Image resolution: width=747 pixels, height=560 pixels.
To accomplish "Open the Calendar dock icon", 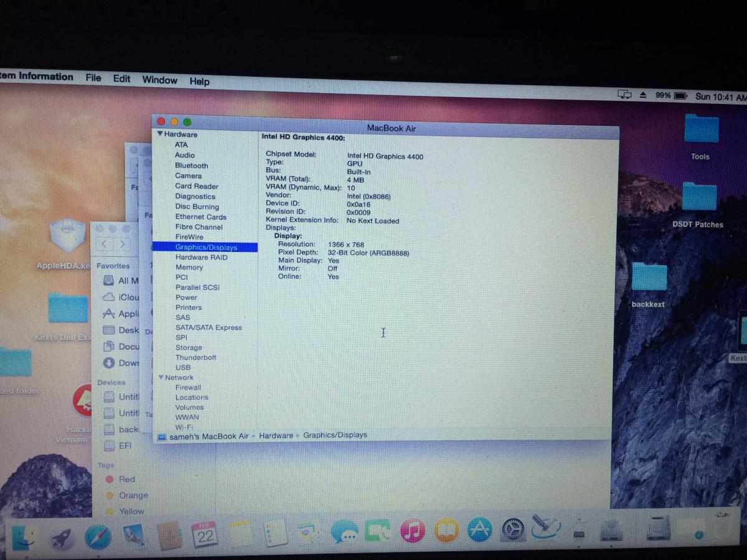I will [205, 534].
